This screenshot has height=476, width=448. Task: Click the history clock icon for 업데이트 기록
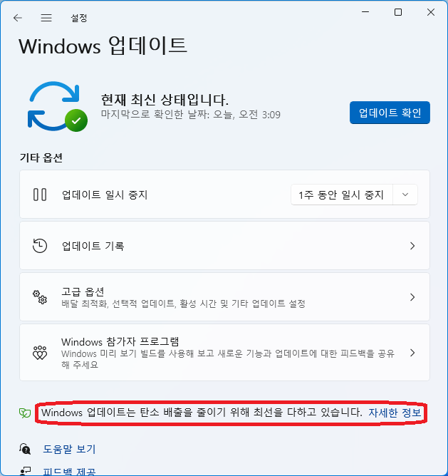click(40, 246)
